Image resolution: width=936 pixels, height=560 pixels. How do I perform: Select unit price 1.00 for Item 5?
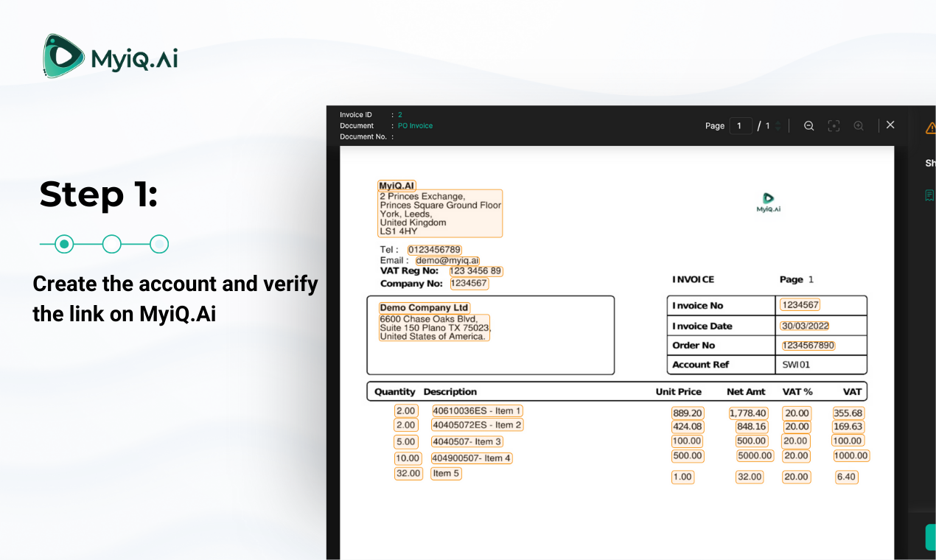pyautogui.click(x=682, y=477)
